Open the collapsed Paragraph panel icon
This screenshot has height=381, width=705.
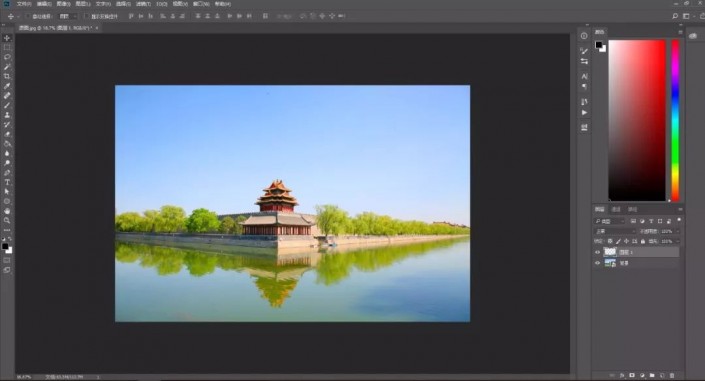pyautogui.click(x=584, y=86)
